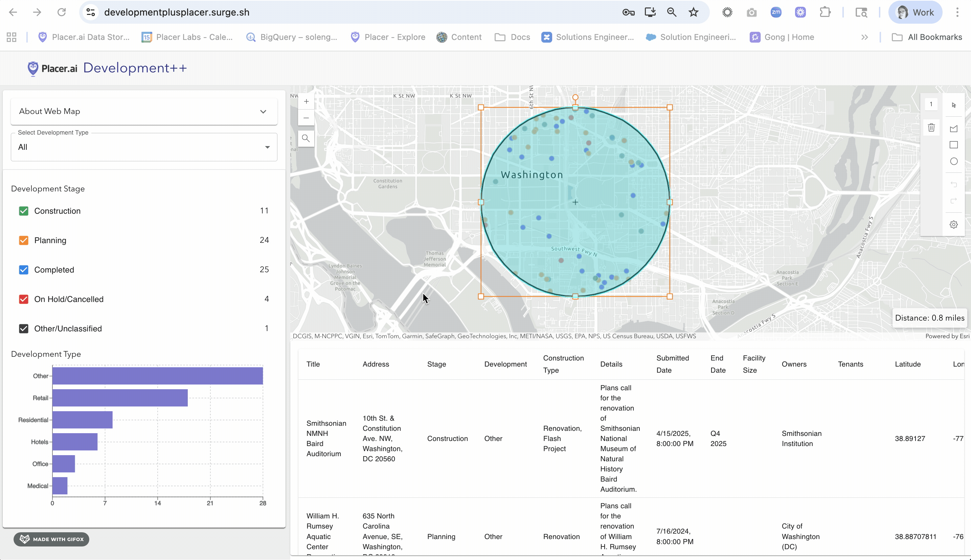Open the BigQuery bookmark

coord(292,37)
